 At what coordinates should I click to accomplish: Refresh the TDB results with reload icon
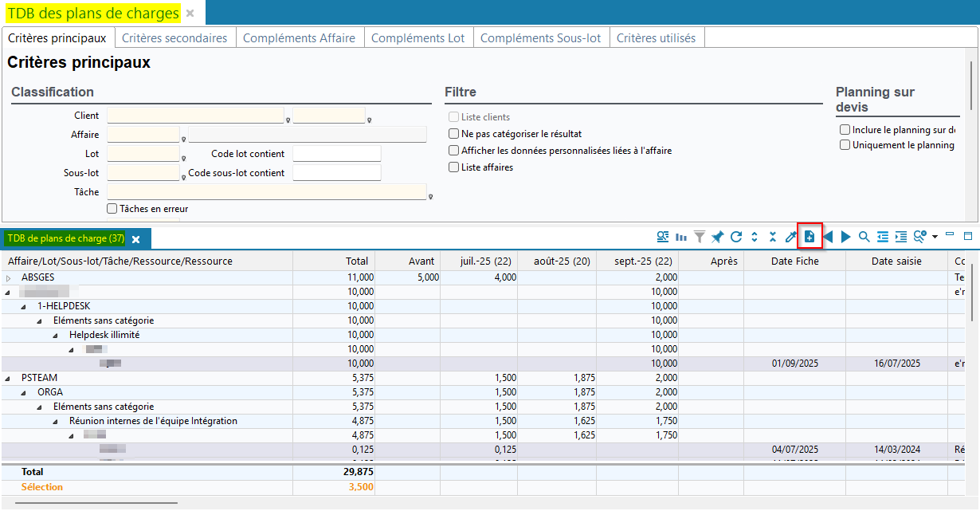point(736,237)
